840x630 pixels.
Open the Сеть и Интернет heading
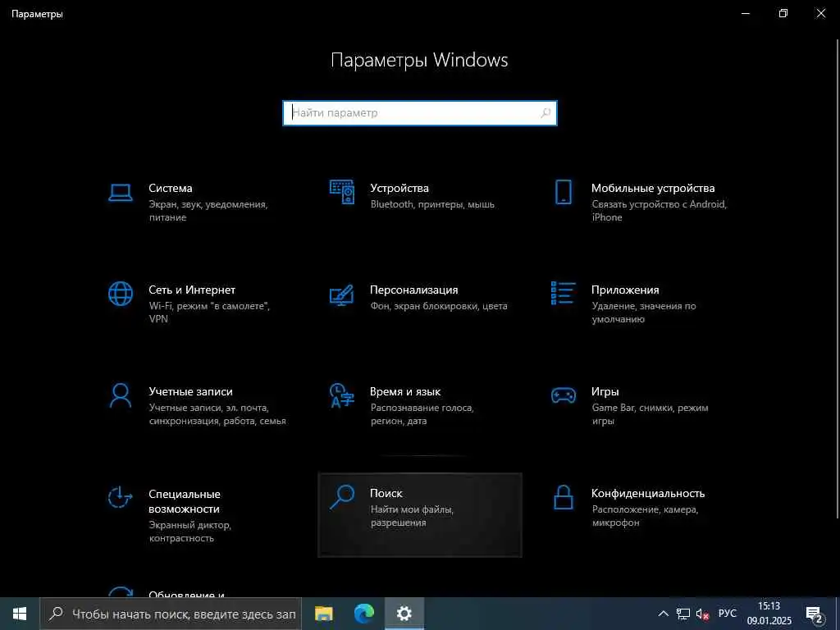coord(192,290)
